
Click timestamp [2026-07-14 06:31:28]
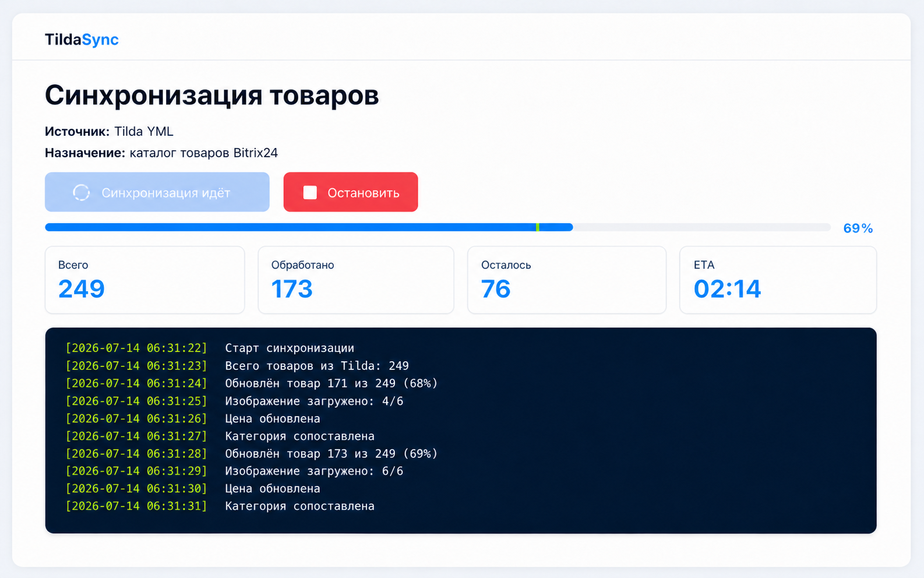point(136,453)
